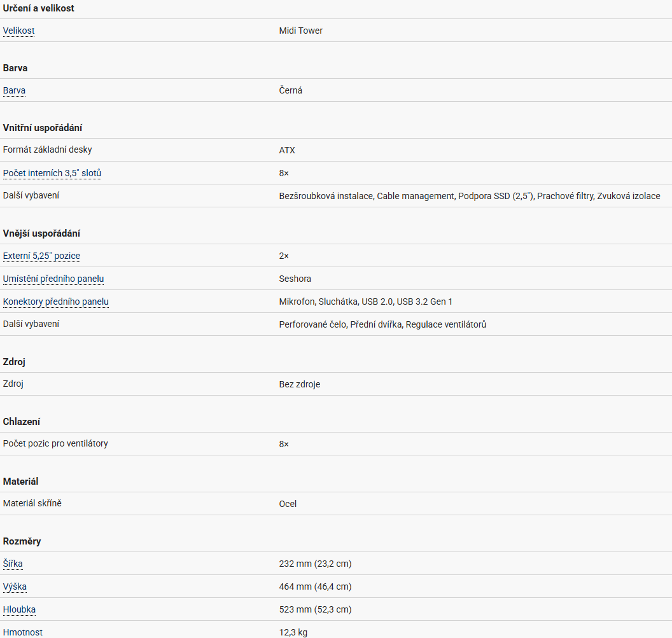
Task: Click the Hloubka dimension link
Action: pyautogui.click(x=20, y=609)
